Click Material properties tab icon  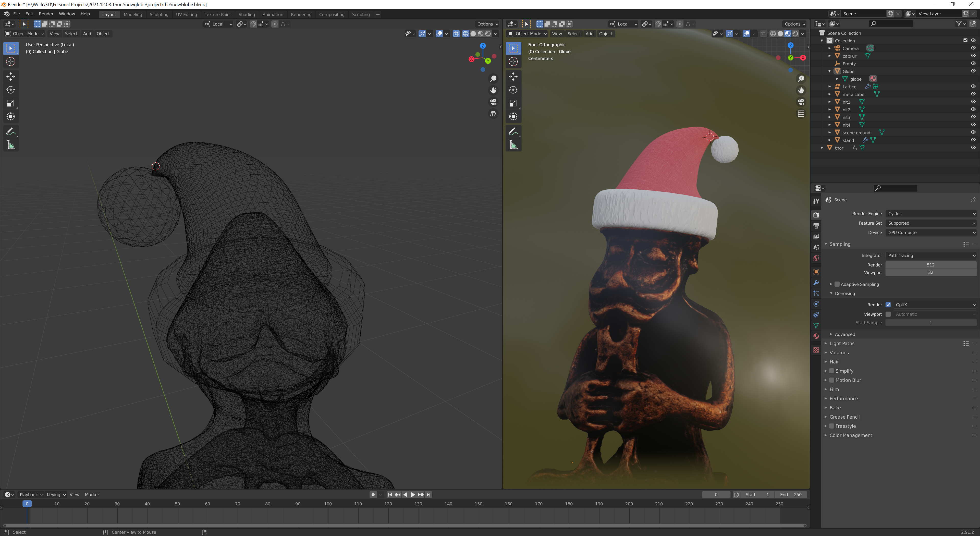pyautogui.click(x=816, y=336)
